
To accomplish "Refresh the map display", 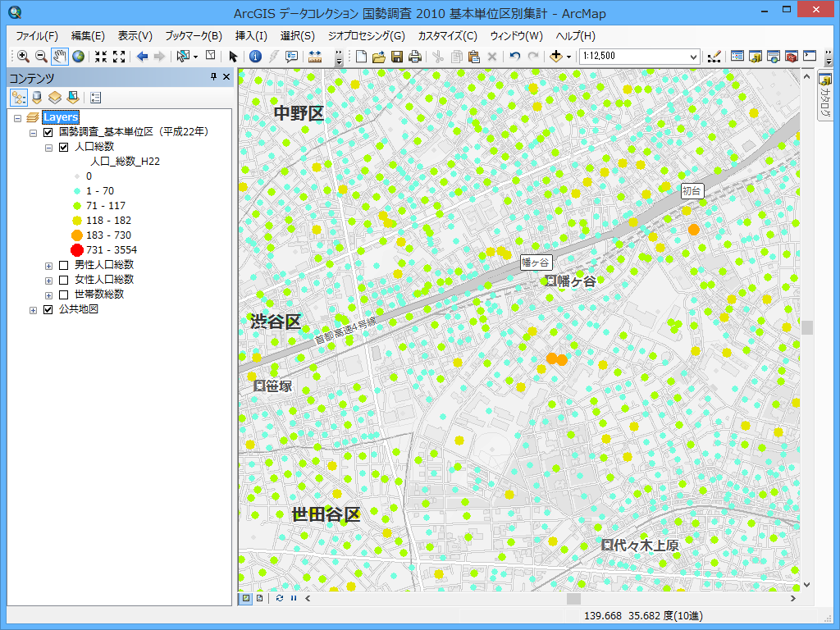I will (x=279, y=598).
